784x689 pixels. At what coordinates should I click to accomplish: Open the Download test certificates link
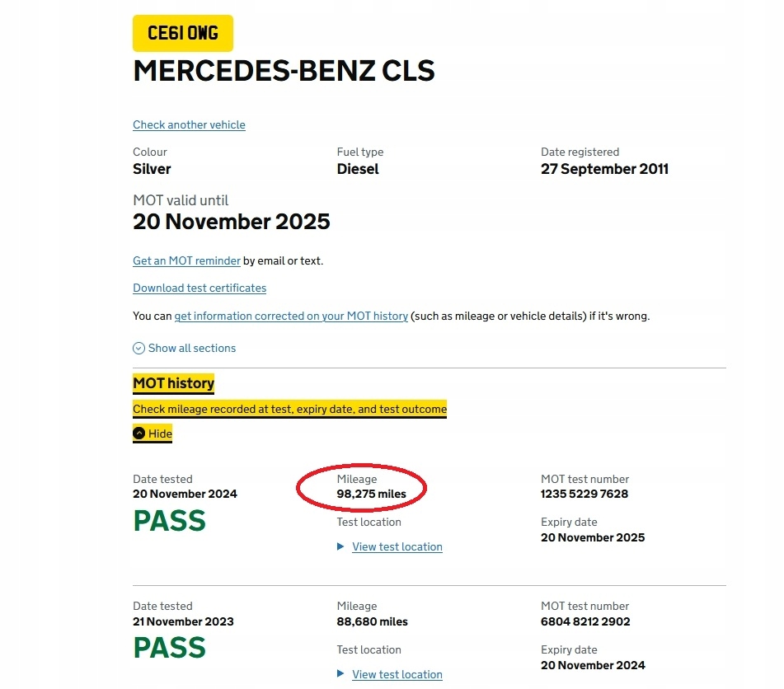[x=199, y=288]
